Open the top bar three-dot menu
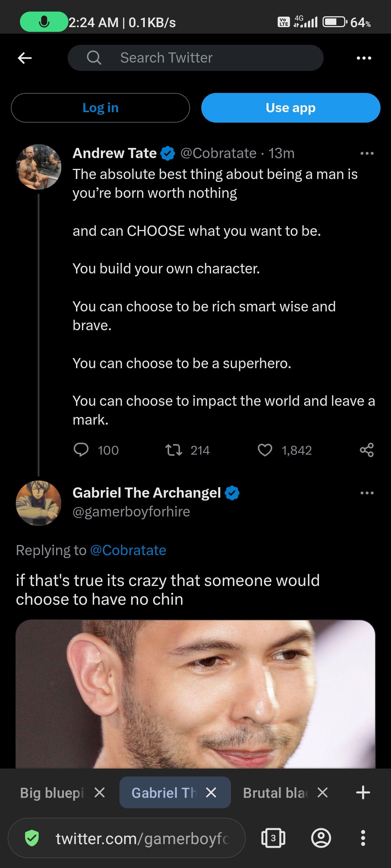The image size is (391, 868). click(364, 58)
